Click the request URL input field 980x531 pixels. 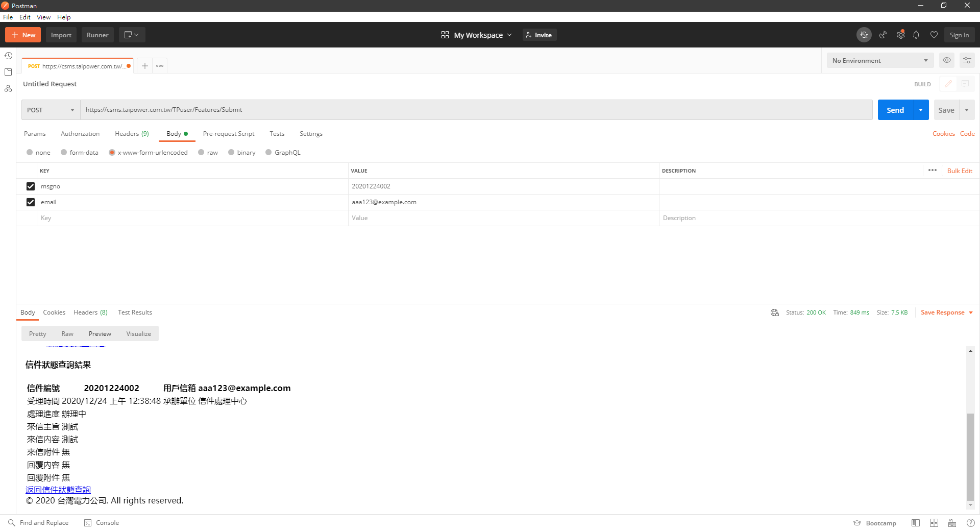coord(476,110)
